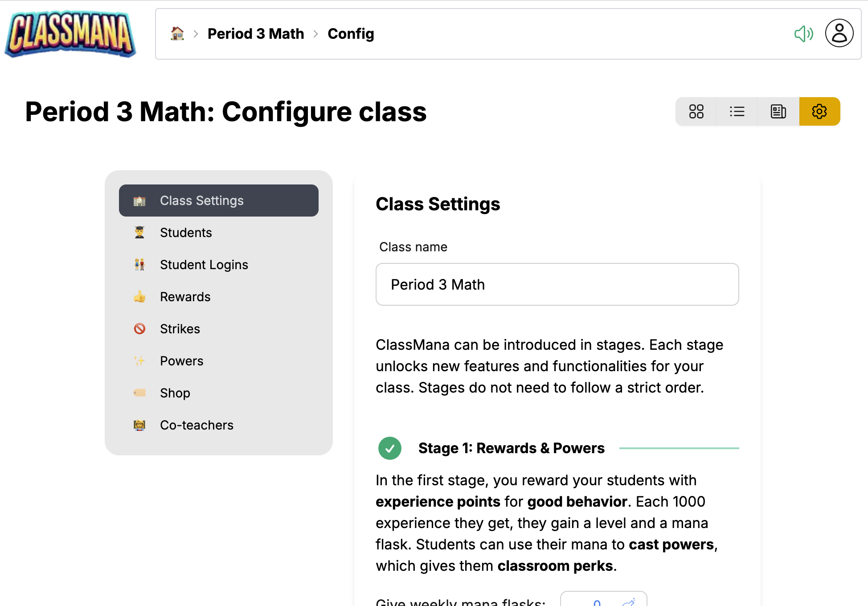The height and width of the screenshot is (606, 868).
Task: Open the news feed view icon
Action: [x=778, y=111]
